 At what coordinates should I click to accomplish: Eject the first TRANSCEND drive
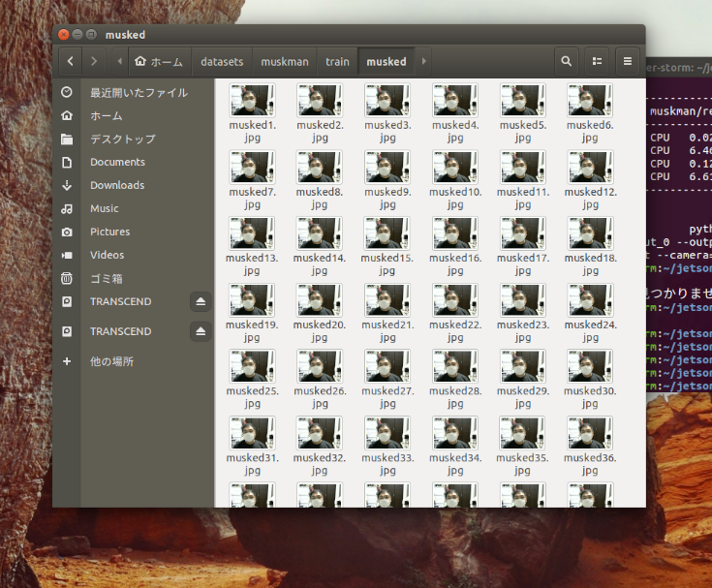tap(201, 302)
